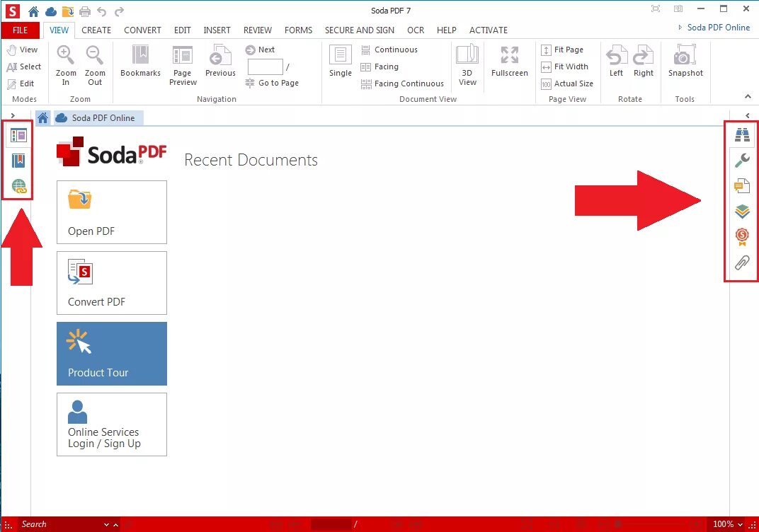Switch to the INSERT tab
759x532 pixels.
point(217,30)
